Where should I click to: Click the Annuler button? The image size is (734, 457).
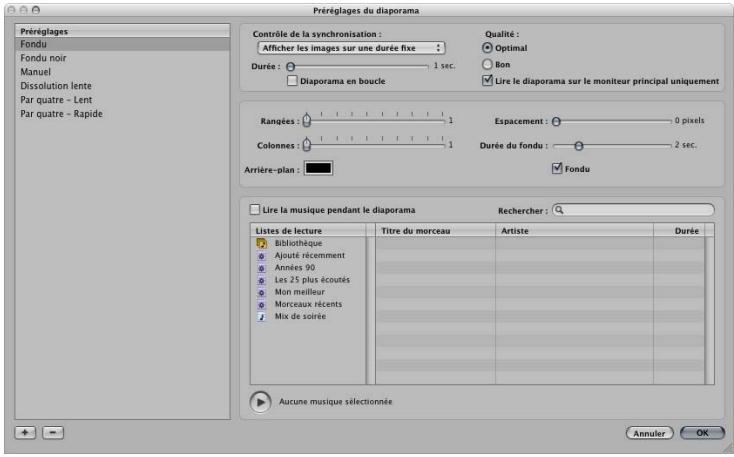click(649, 433)
